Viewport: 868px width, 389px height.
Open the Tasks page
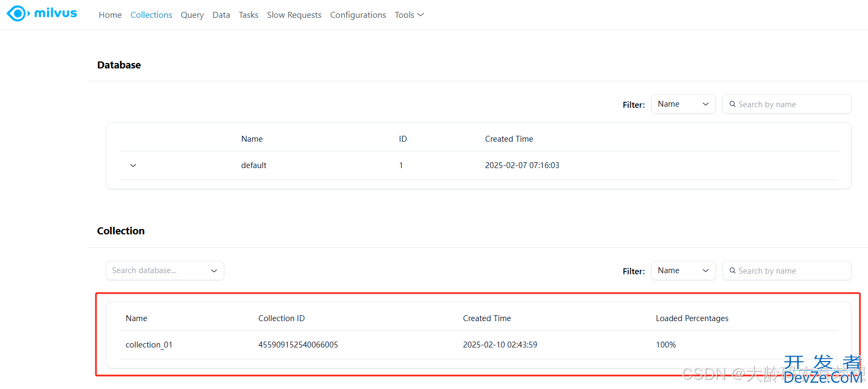[x=249, y=15]
